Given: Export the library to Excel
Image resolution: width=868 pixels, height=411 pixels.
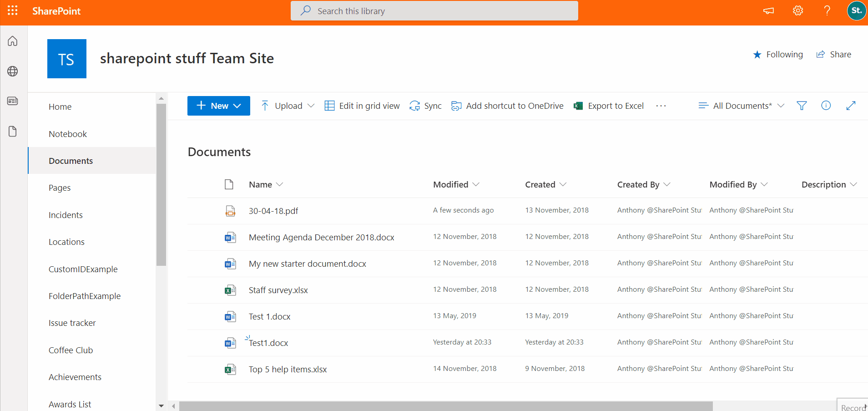Looking at the screenshot, I should click(x=609, y=106).
